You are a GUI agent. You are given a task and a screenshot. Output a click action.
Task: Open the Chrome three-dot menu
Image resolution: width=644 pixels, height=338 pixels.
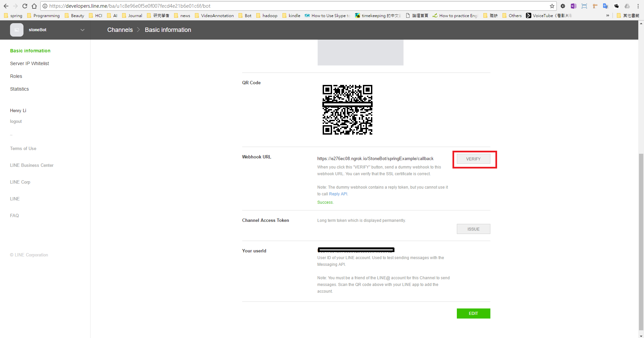(638, 6)
